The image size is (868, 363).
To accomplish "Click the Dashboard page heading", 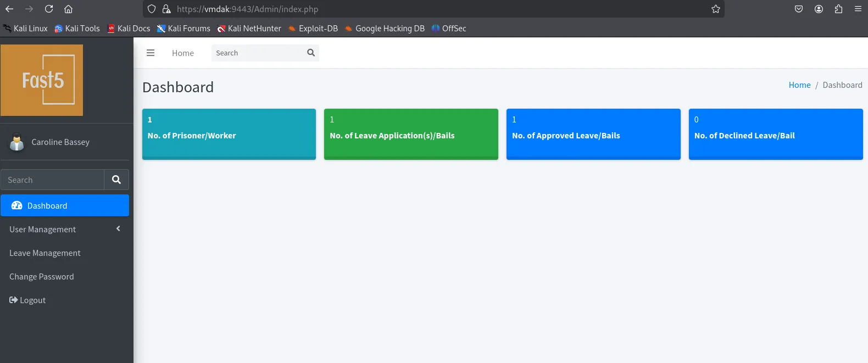I will (178, 87).
